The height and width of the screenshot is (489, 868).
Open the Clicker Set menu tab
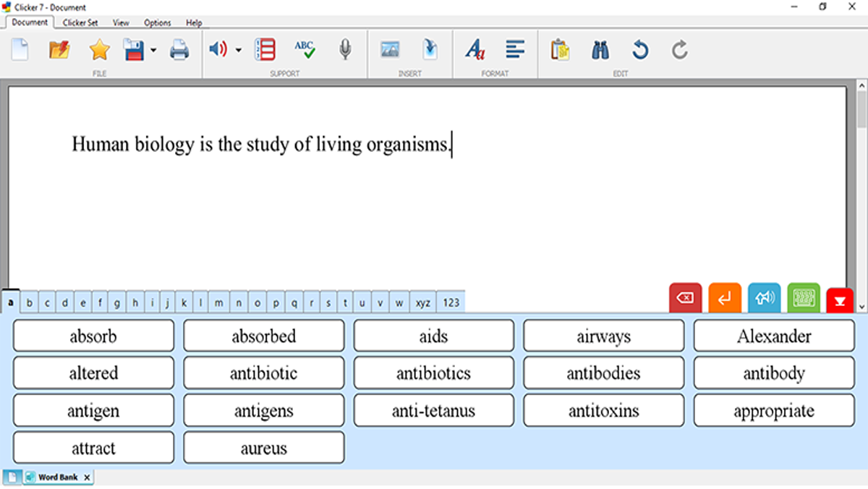(x=80, y=22)
